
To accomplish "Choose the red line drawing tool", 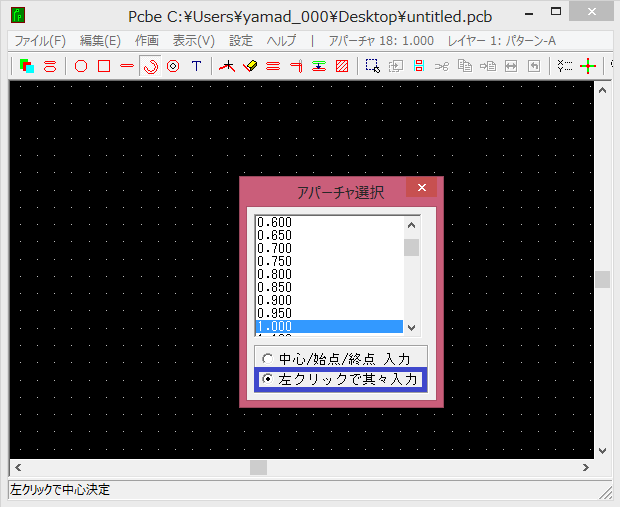I will (126, 66).
